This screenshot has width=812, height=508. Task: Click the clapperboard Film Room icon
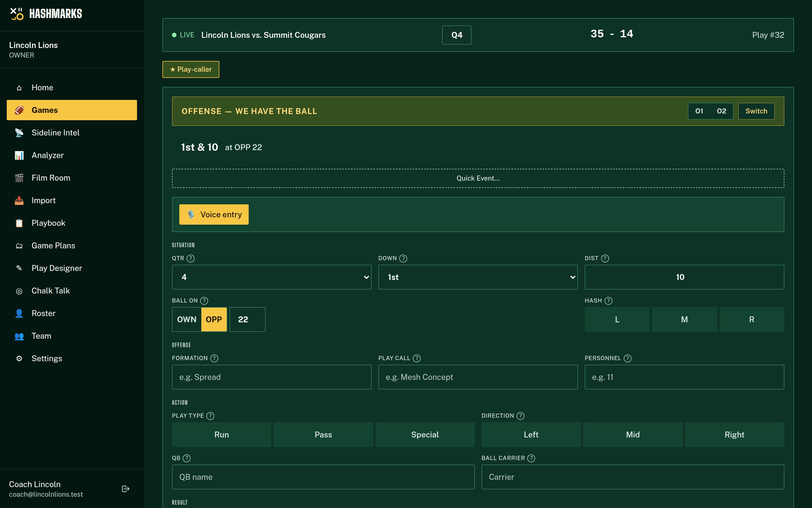point(19,178)
